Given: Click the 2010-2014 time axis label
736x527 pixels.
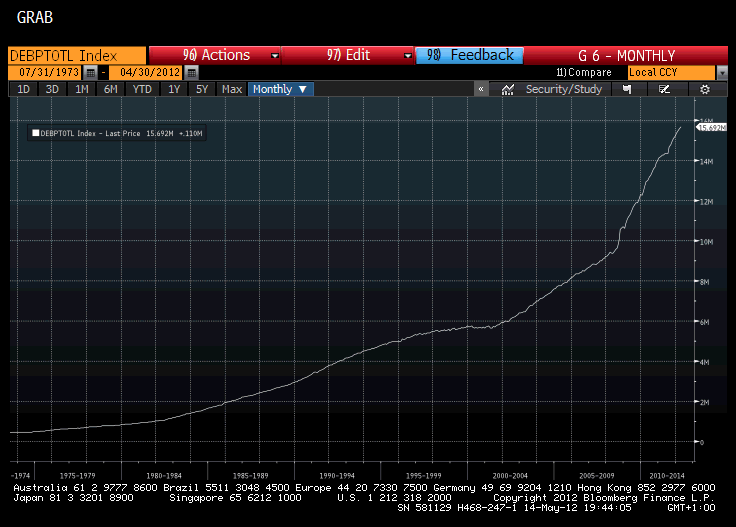Looking at the screenshot, I should pos(667,475).
